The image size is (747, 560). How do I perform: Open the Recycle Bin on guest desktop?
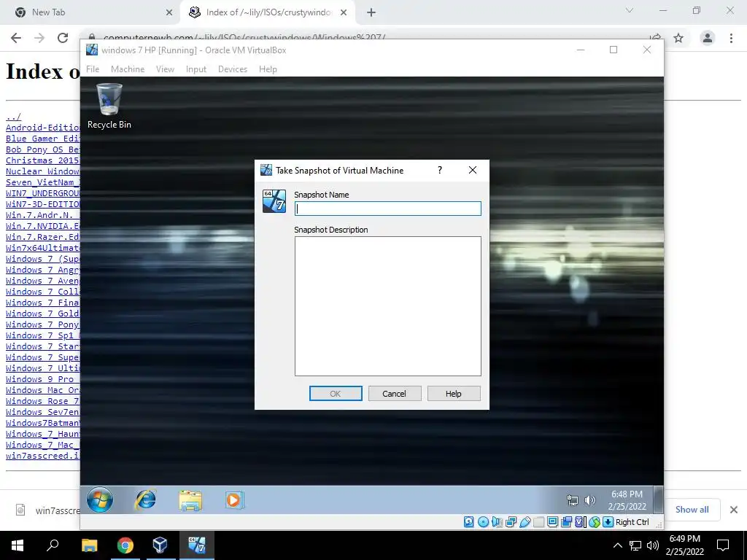[x=109, y=106]
